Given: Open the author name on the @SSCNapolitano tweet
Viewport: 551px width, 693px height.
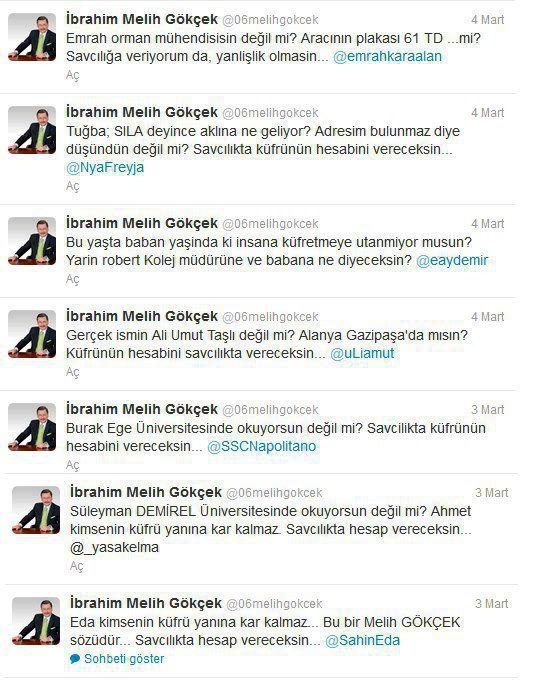Looking at the screenshot, I should (142, 409).
